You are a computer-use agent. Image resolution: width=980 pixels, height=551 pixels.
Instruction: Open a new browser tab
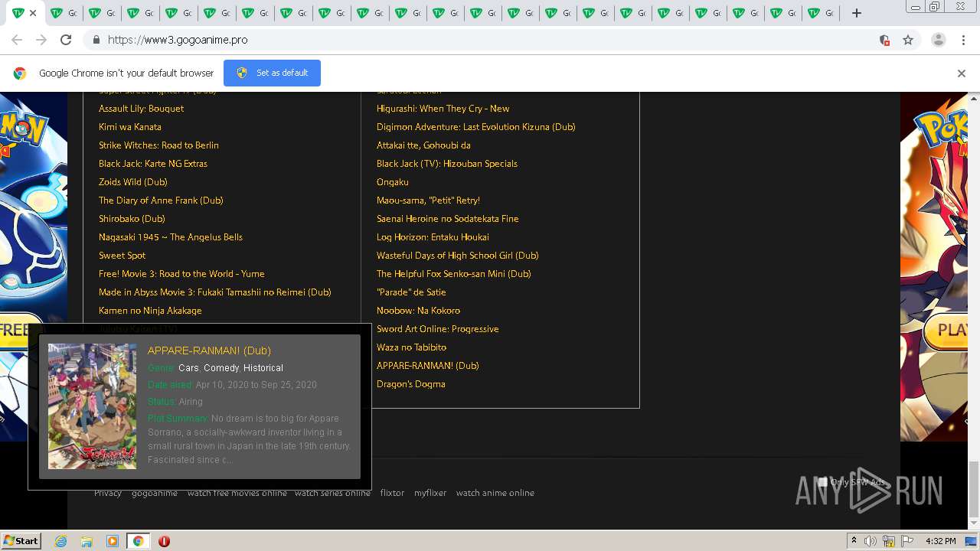pos(857,13)
